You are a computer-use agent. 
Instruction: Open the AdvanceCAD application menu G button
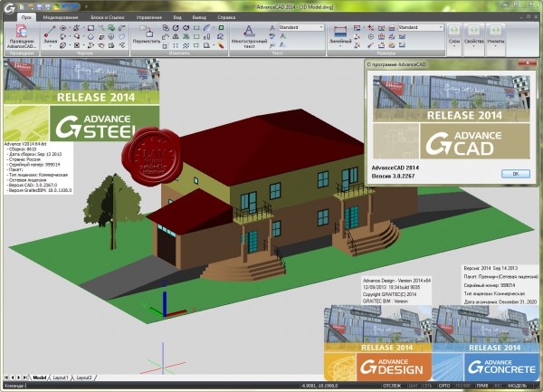[x=9, y=7]
